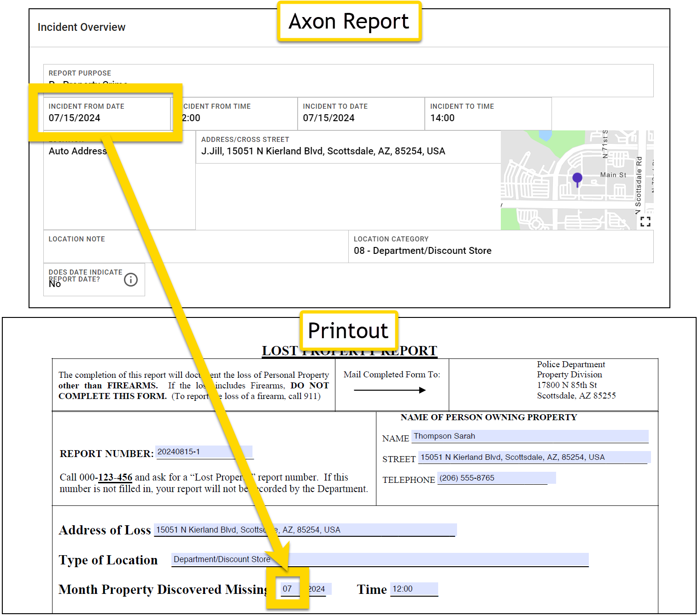Click the Axon Report header badge
This screenshot has width=698, height=616.
click(x=349, y=21)
